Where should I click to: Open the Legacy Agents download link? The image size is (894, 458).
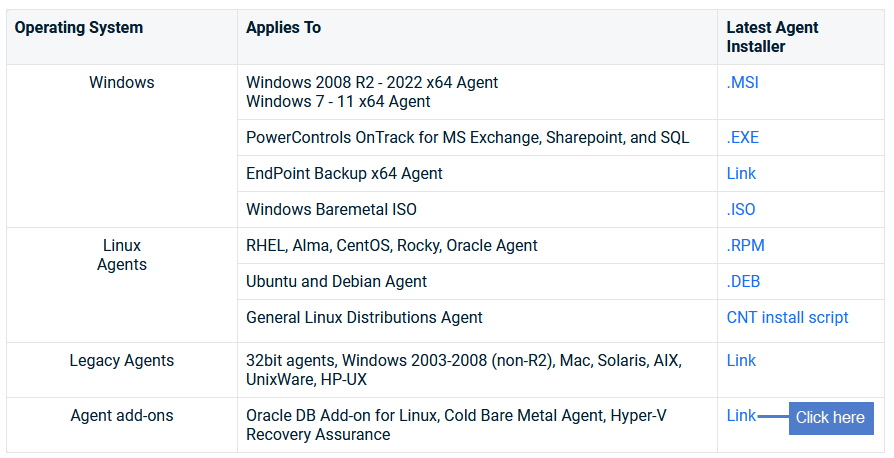click(x=741, y=360)
